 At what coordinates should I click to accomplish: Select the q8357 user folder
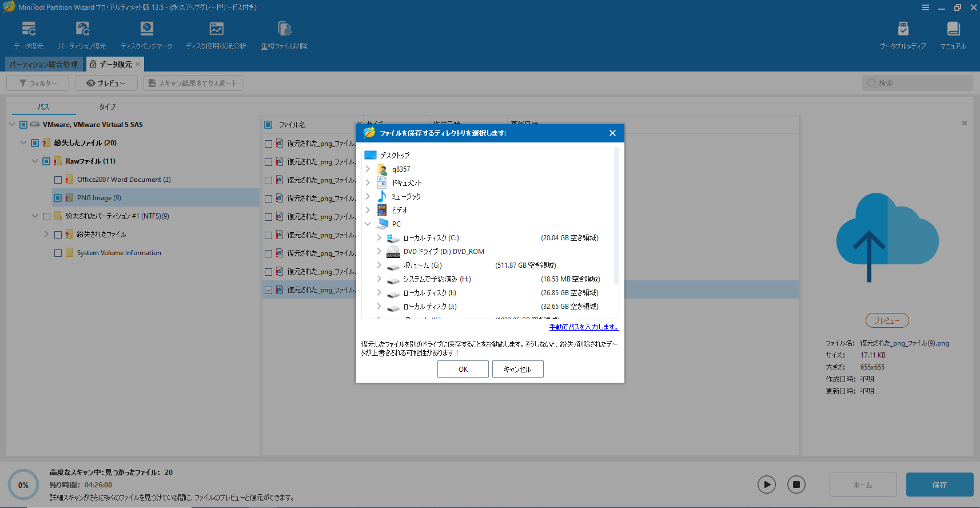[401, 169]
